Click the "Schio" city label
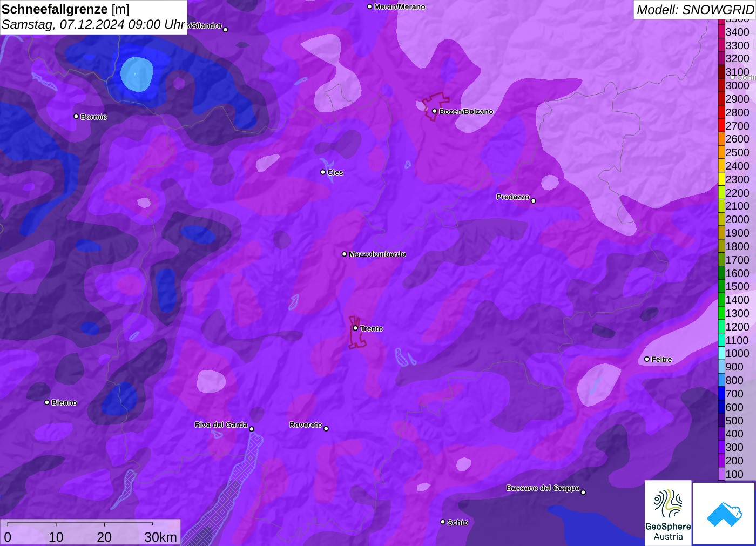This screenshot has width=756, height=546. click(457, 522)
